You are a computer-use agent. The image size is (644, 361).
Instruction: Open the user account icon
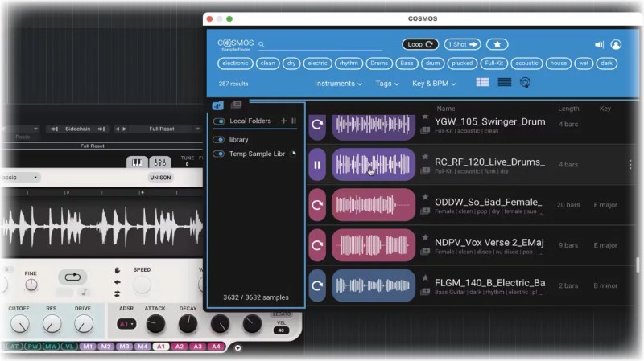click(616, 44)
